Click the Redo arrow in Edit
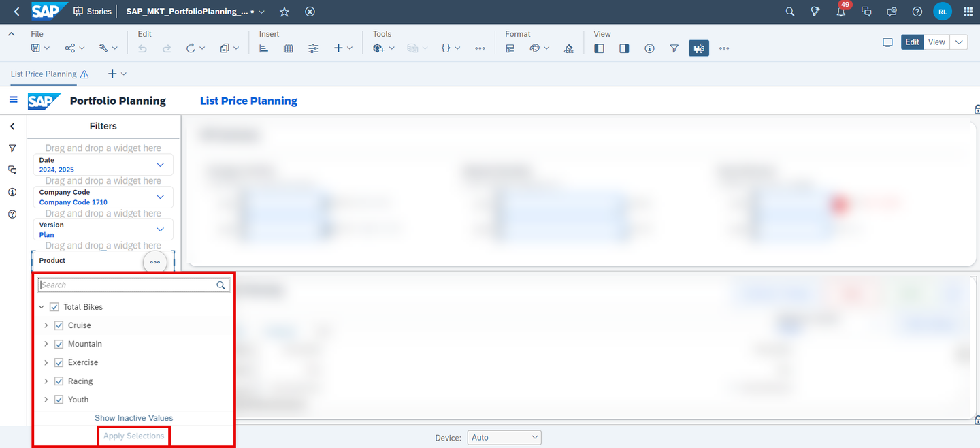Screen dimensions: 980x448 tap(167, 48)
